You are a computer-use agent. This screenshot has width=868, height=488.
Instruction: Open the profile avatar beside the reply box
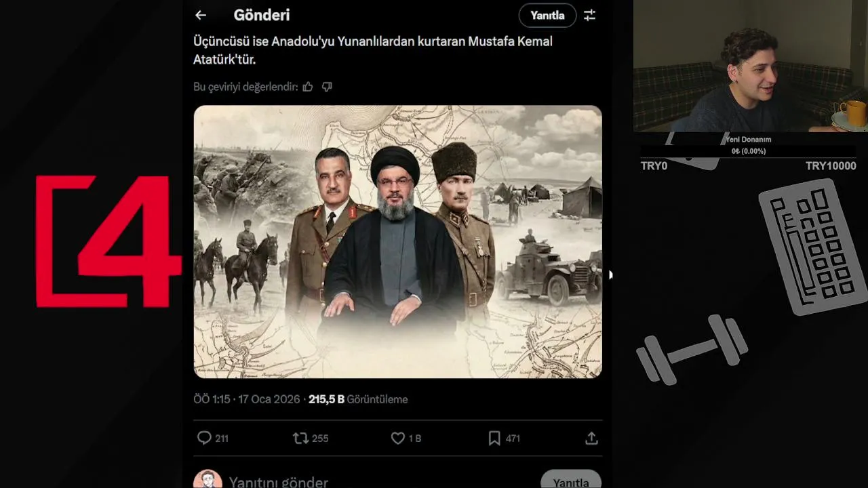pyautogui.click(x=208, y=480)
